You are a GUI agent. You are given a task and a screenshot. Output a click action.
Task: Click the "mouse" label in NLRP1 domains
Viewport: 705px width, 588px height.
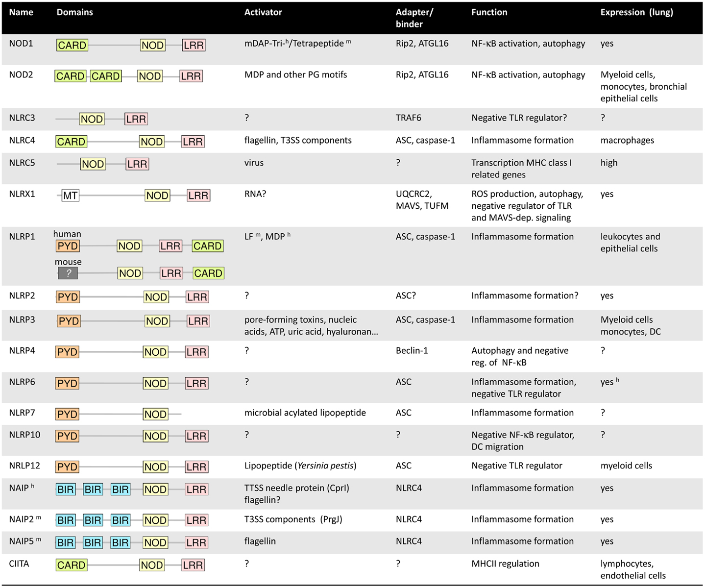(x=68, y=262)
